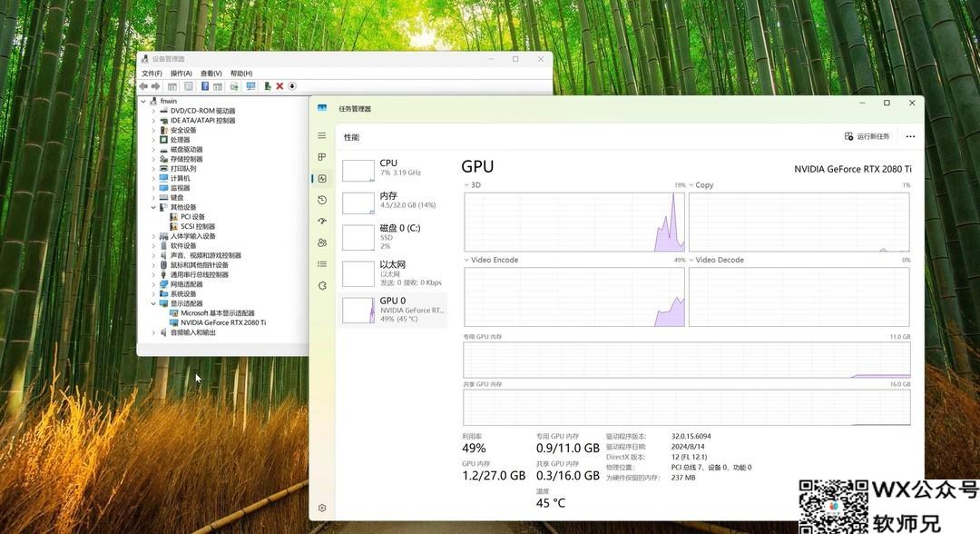The image size is (980, 534).
Task: Open the Services puzzle icon in Task Manager
Action: click(x=322, y=286)
